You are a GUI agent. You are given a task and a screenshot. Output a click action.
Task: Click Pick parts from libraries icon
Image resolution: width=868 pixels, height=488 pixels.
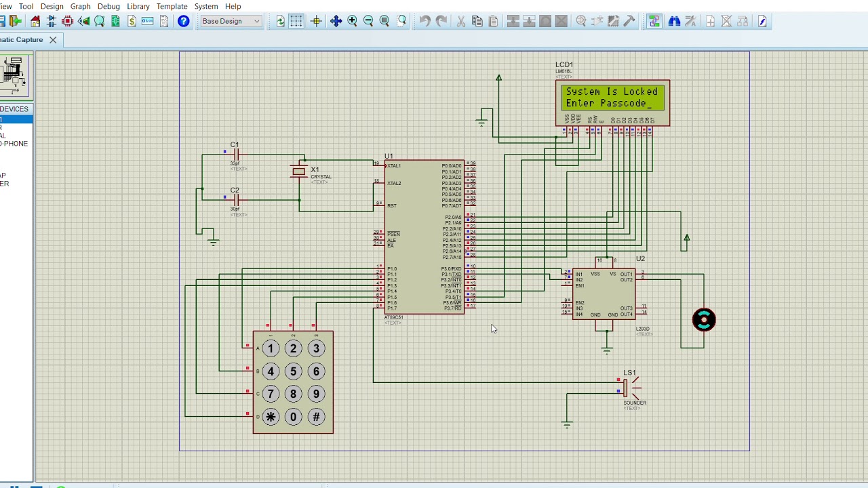(581, 21)
